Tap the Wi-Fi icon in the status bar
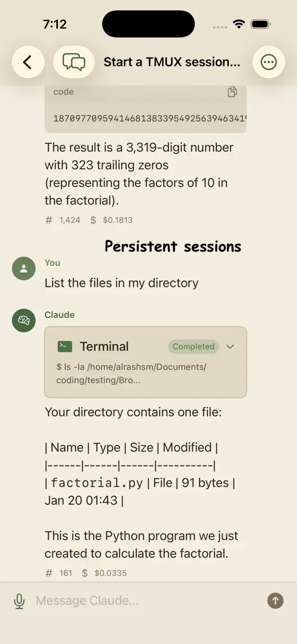The width and height of the screenshot is (297, 644). click(x=239, y=23)
